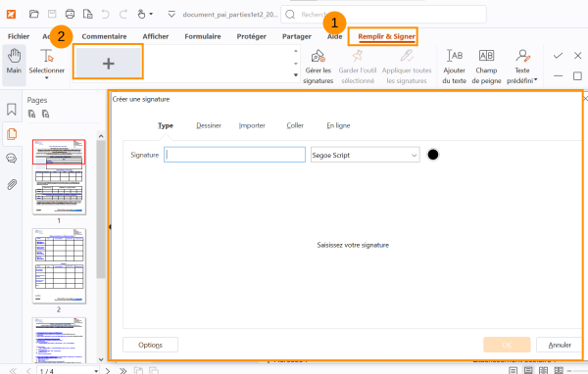Click thumbnail scrollbar up arrow

coord(101,136)
